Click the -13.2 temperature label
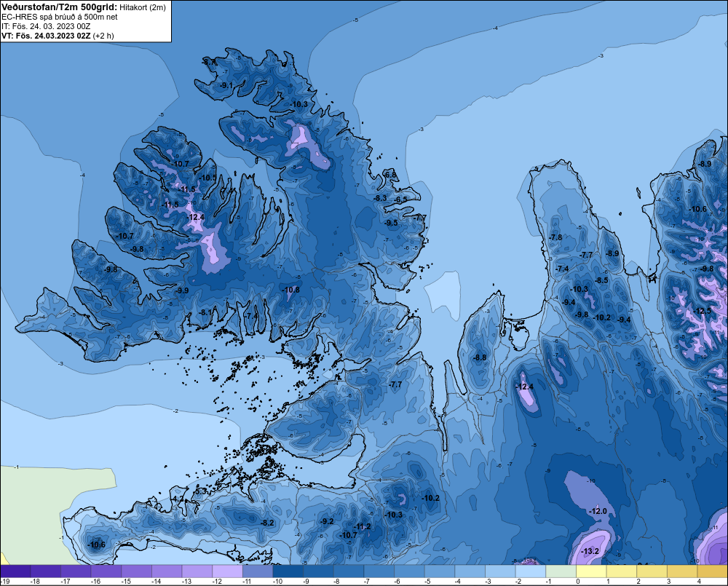The image size is (728, 586). [x=590, y=551]
